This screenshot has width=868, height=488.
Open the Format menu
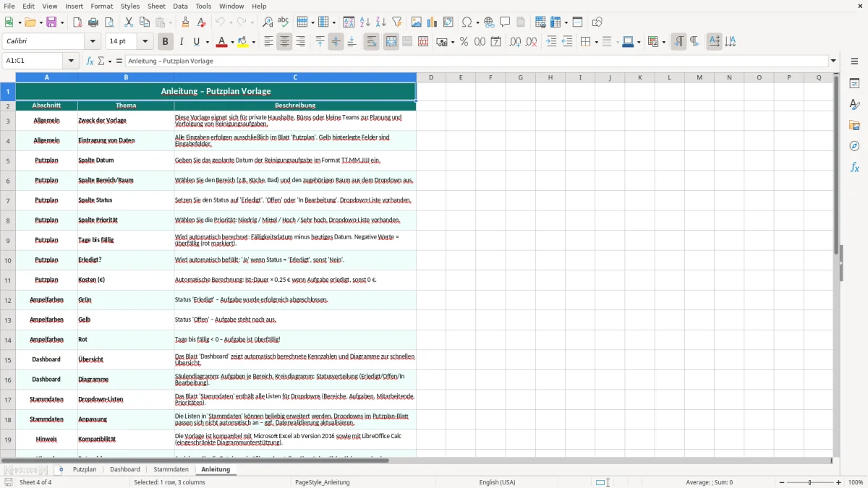pyautogui.click(x=102, y=6)
